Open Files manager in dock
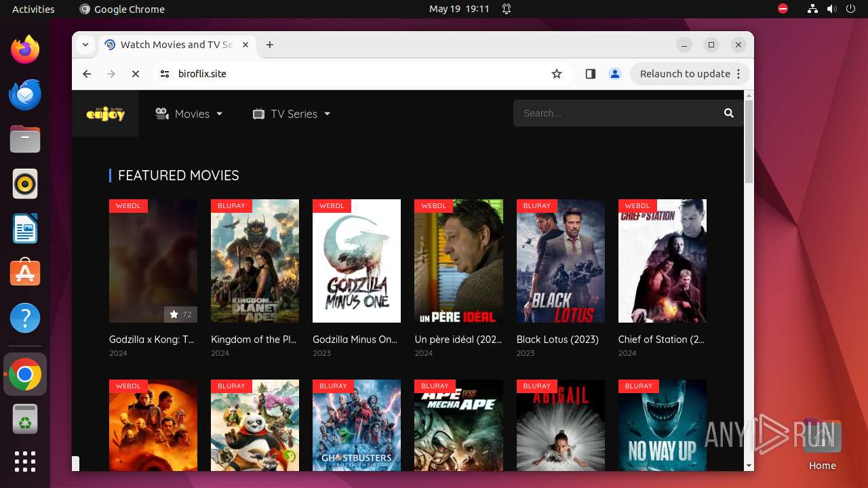The image size is (868, 488). [25, 139]
